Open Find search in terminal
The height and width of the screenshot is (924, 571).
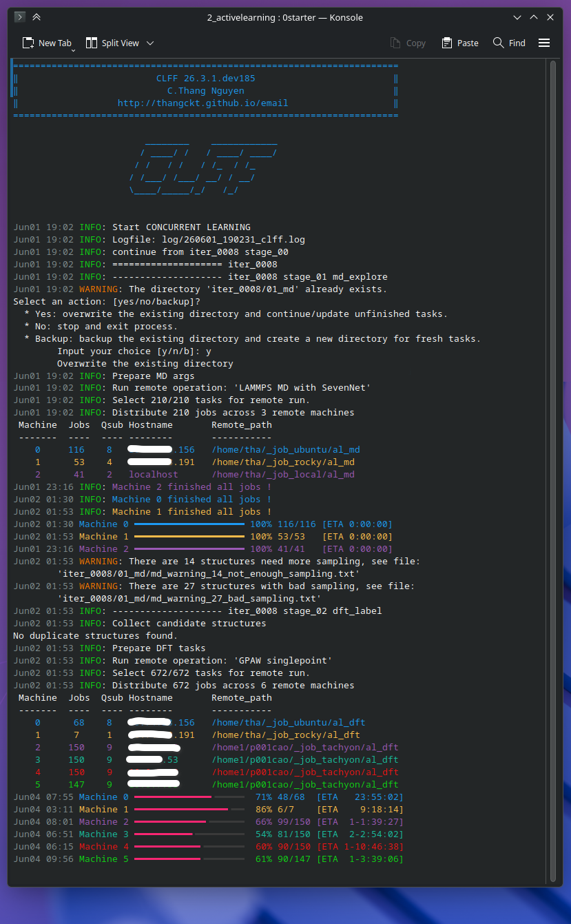[509, 43]
